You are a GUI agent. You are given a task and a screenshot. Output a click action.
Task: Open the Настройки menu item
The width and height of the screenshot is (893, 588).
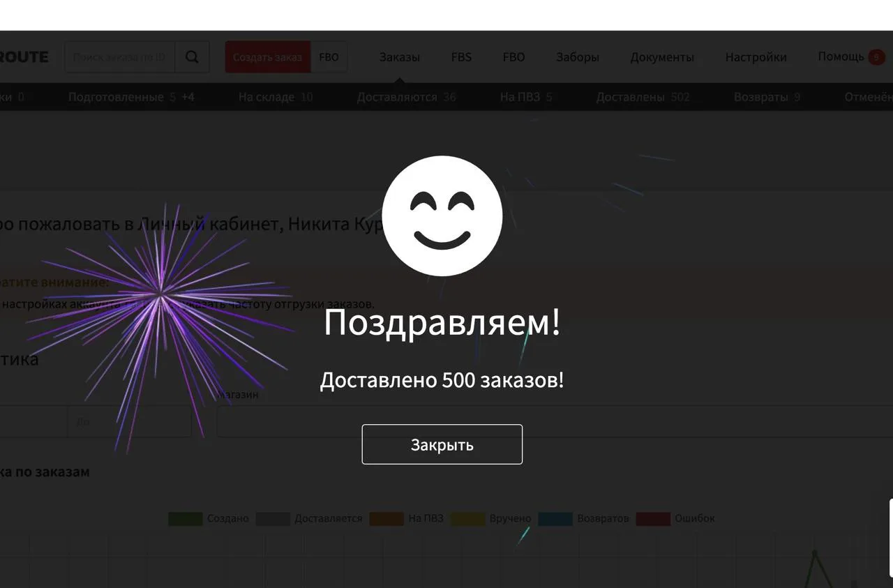pyautogui.click(x=756, y=57)
